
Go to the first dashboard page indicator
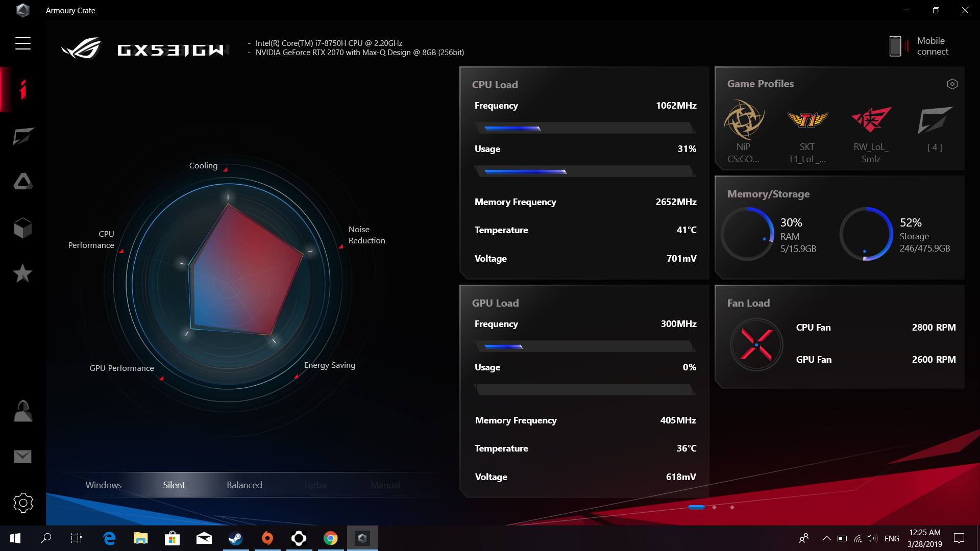696,507
